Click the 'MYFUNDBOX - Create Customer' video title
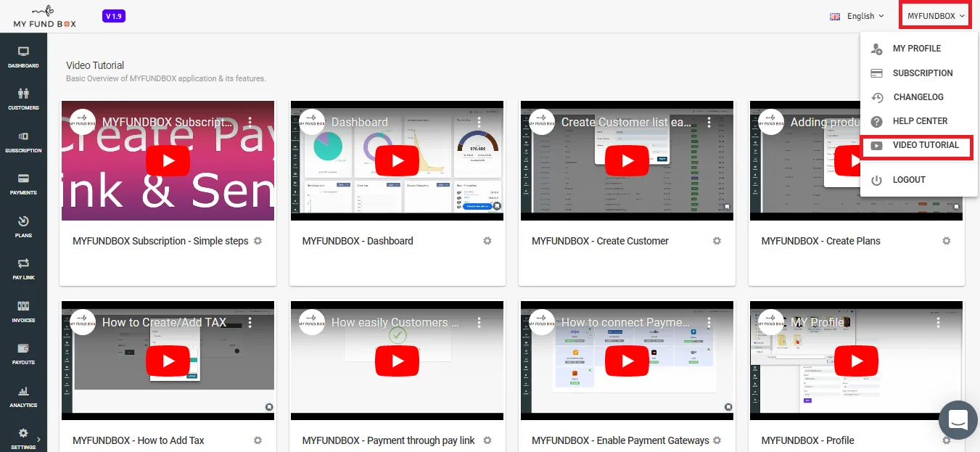The width and height of the screenshot is (980, 452). [x=600, y=241]
